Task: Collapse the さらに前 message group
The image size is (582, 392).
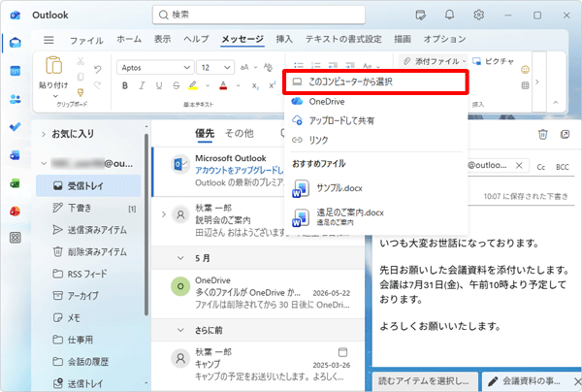Action: 180,330
